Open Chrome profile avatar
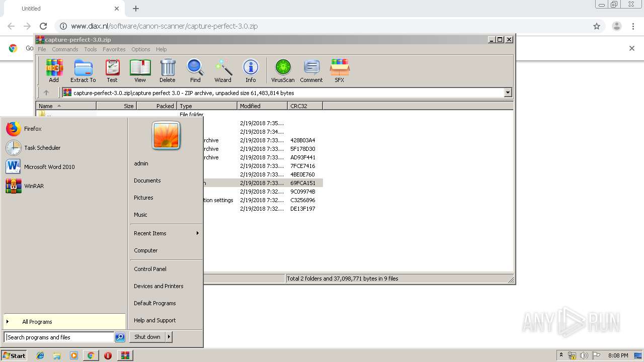Image resolution: width=644 pixels, height=362 pixels. pos(616,26)
